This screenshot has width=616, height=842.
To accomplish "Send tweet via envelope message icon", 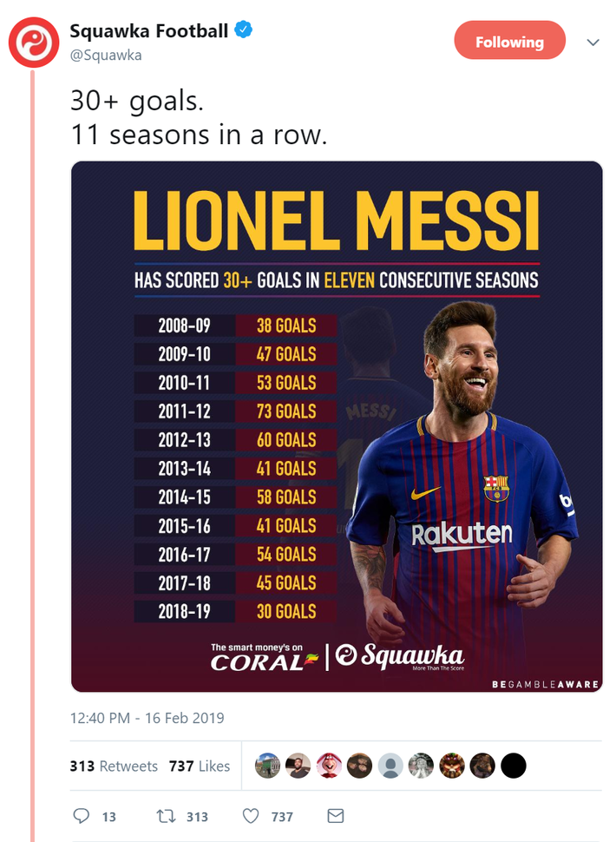I will [x=336, y=816].
